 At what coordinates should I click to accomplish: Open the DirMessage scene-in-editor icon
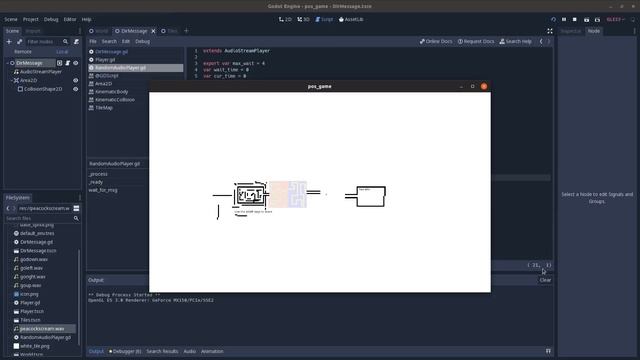click(60, 63)
